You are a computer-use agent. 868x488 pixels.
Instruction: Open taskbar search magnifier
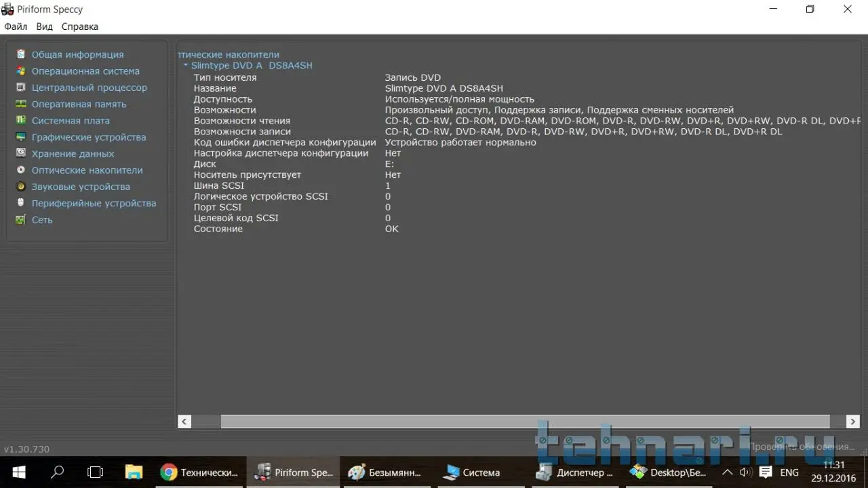pos(58,472)
